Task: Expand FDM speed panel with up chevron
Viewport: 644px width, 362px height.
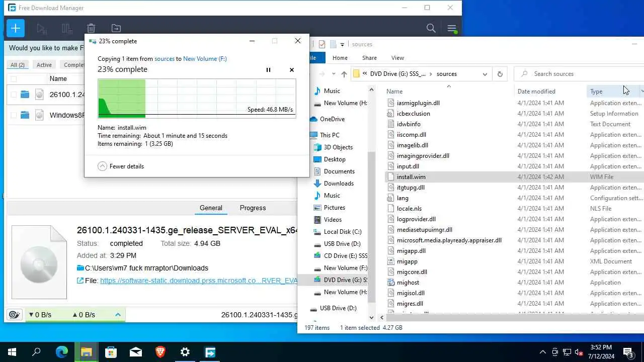Action: (118, 315)
